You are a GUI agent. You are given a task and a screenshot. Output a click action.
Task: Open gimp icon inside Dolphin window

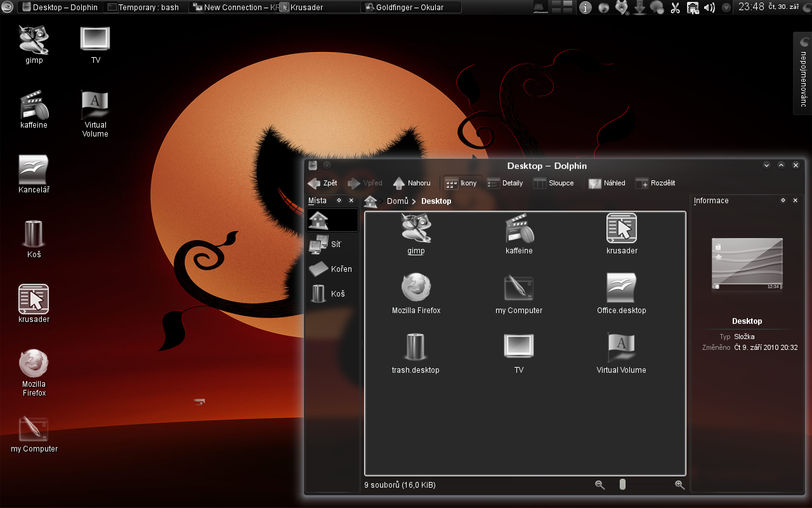click(x=416, y=229)
